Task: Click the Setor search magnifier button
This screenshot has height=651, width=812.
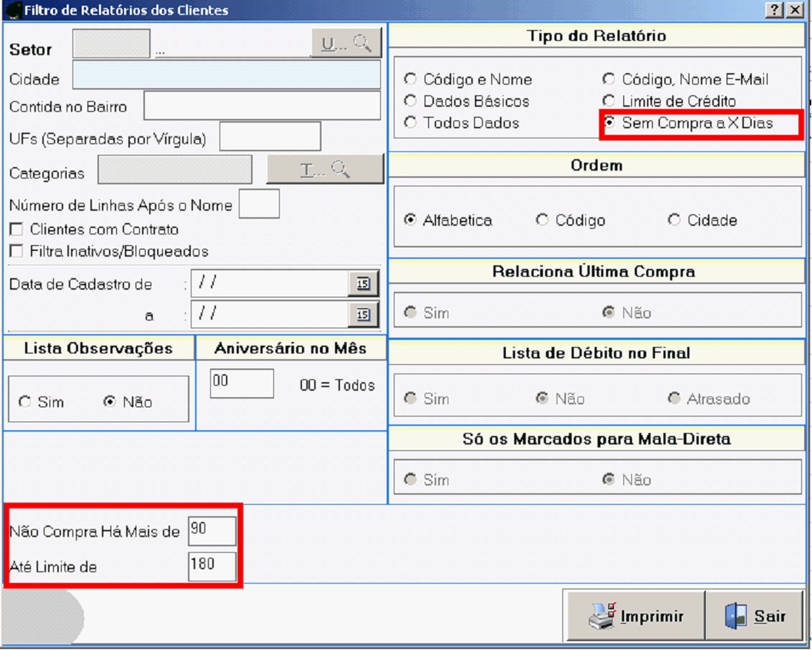Action: pyautogui.click(x=346, y=44)
